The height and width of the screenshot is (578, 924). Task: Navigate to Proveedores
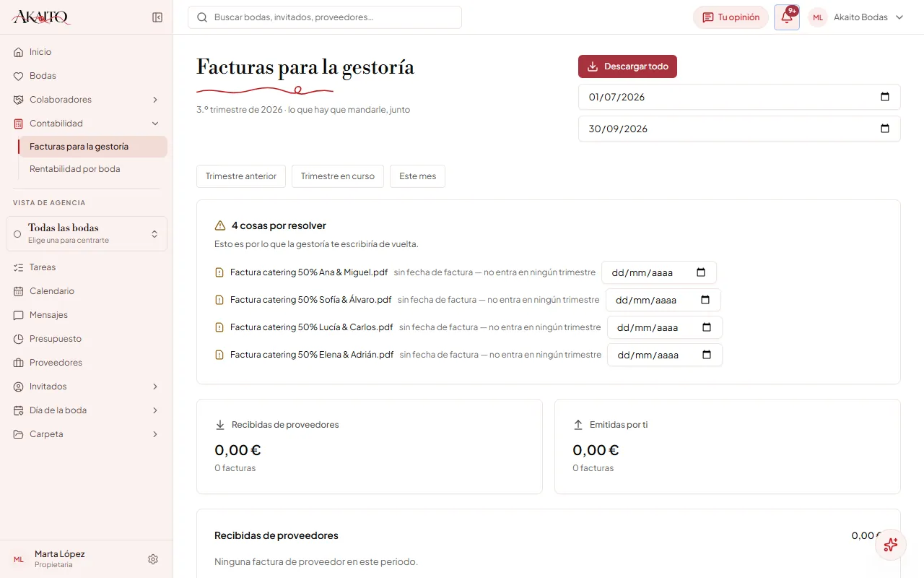pos(87,363)
